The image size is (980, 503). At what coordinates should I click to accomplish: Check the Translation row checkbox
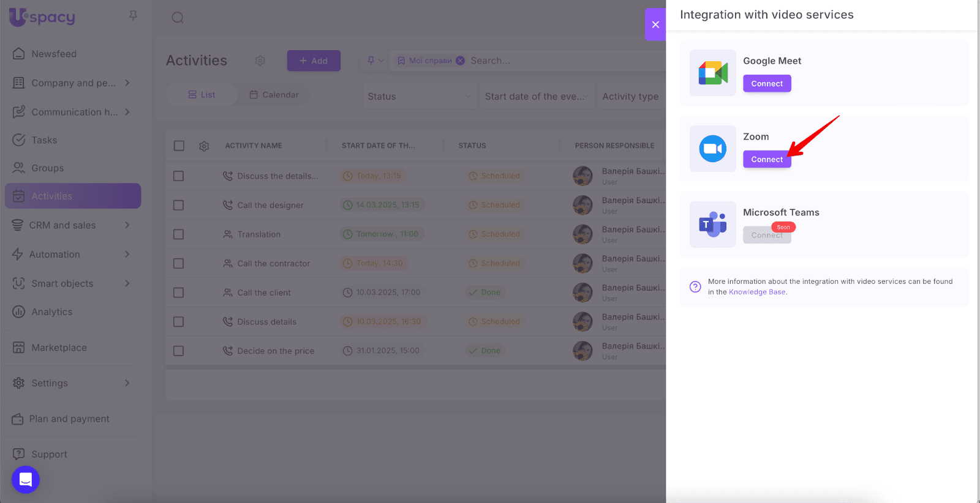click(179, 234)
